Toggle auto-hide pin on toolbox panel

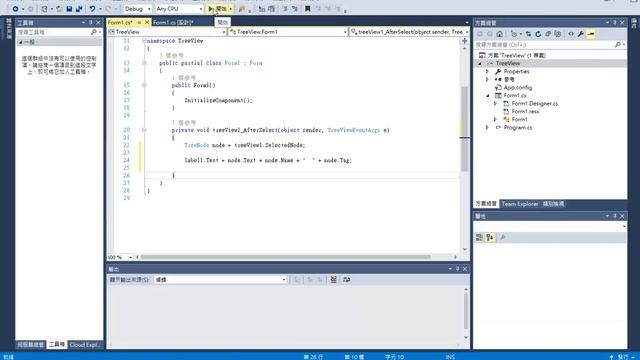(x=91, y=23)
